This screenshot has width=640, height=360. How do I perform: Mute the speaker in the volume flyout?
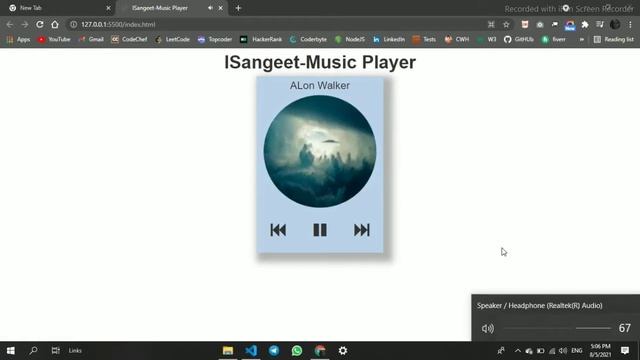point(488,328)
